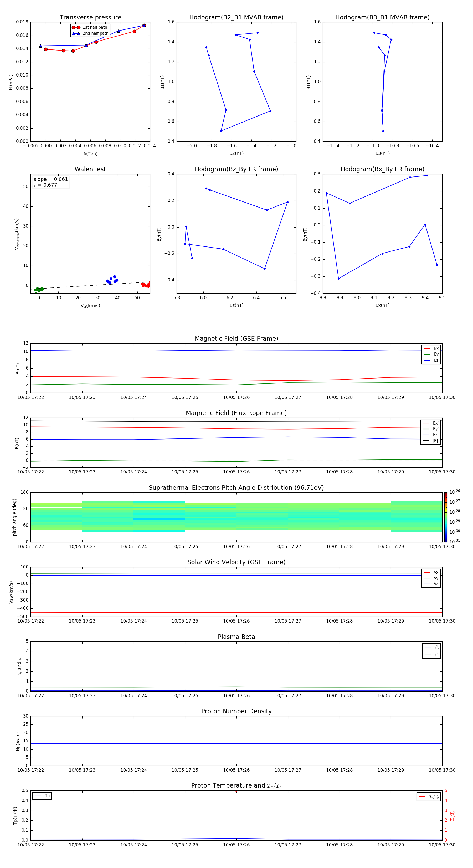Click the 'r = 0.677' annotation
This screenshot has width=473, height=868.
point(45,185)
